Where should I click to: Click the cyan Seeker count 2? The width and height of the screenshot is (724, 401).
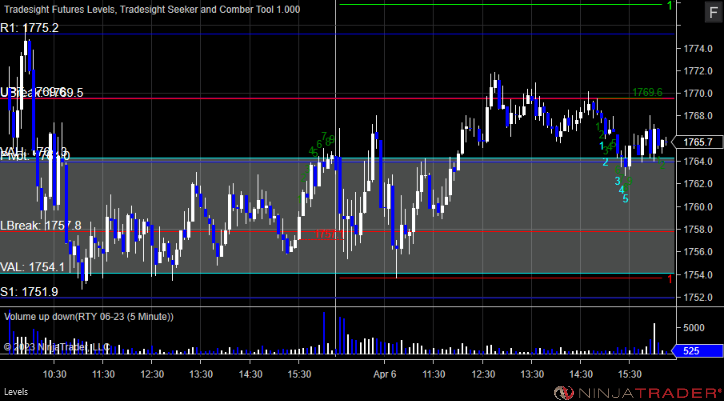click(605, 162)
